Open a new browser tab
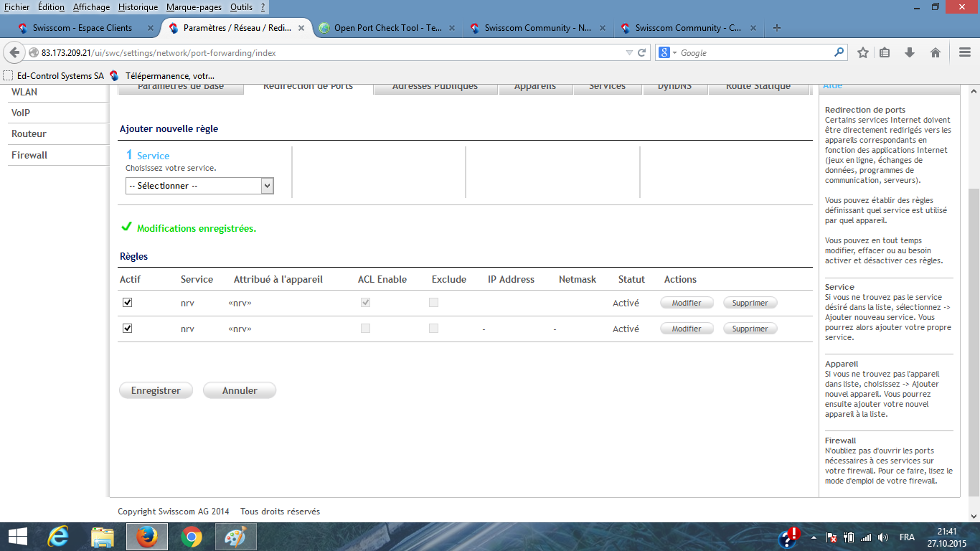The image size is (980, 551). [x=776, y=28]
